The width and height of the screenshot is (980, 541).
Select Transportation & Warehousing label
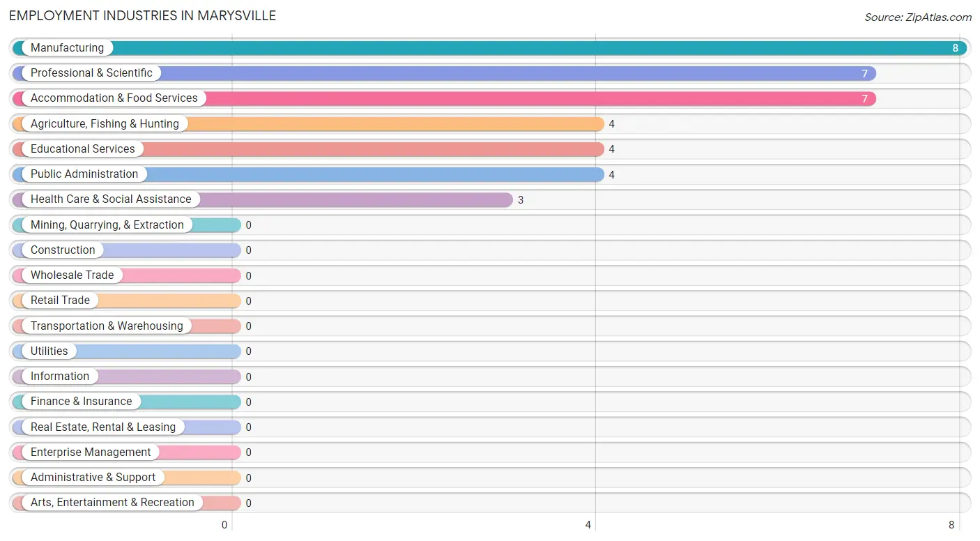pos(107,326)
